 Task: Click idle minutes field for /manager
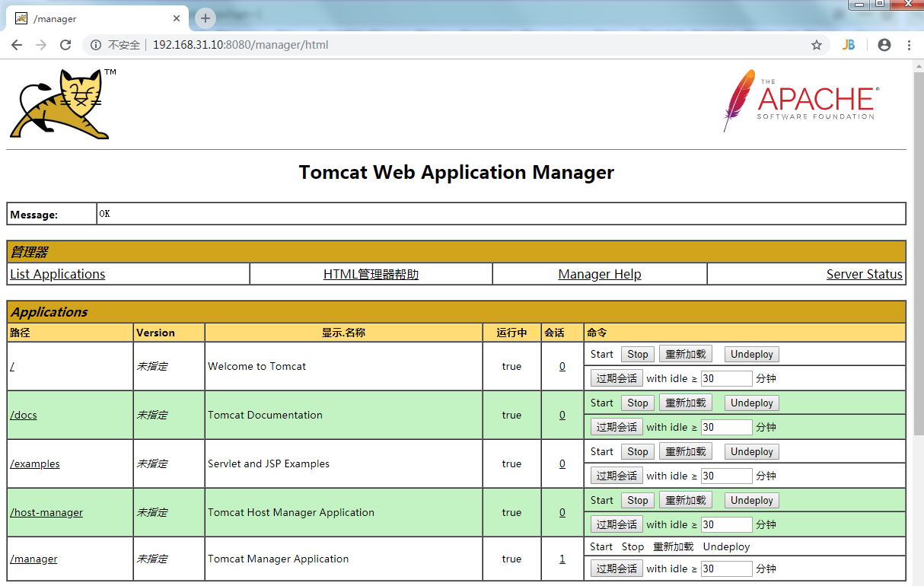point(726,568)
